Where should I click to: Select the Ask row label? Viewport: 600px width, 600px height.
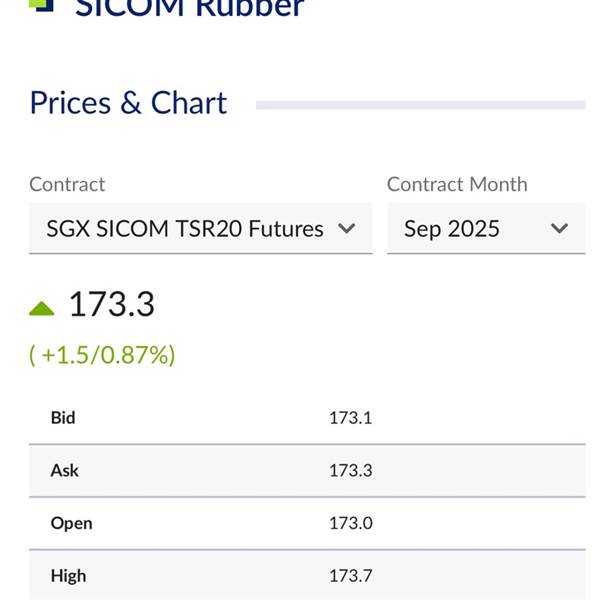click(65, 470)
